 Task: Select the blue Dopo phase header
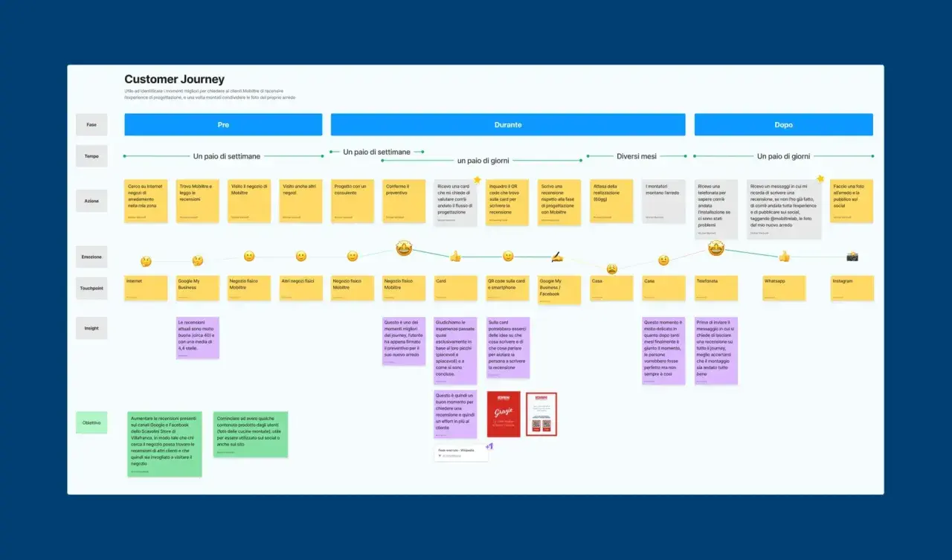(784, 125)
